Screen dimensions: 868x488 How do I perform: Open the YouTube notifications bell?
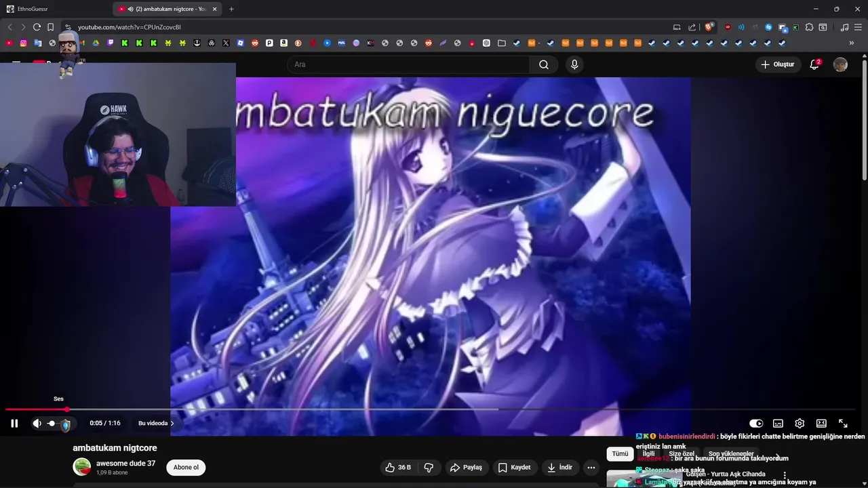(x=815, y=64)
